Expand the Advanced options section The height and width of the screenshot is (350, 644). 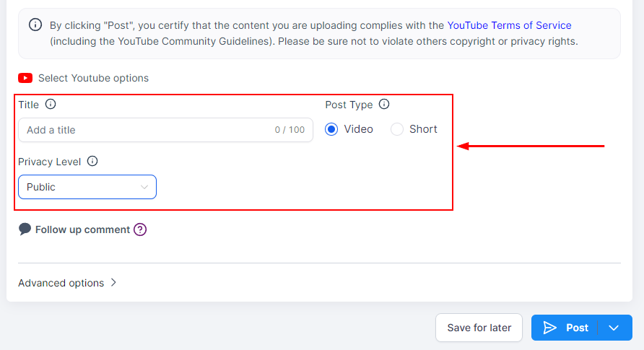pos(67,283)
